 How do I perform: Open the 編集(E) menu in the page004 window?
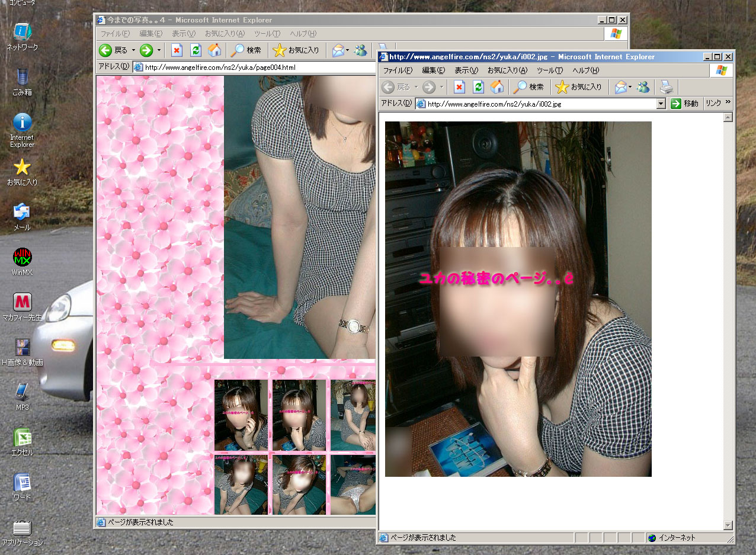tap(150, 34)
